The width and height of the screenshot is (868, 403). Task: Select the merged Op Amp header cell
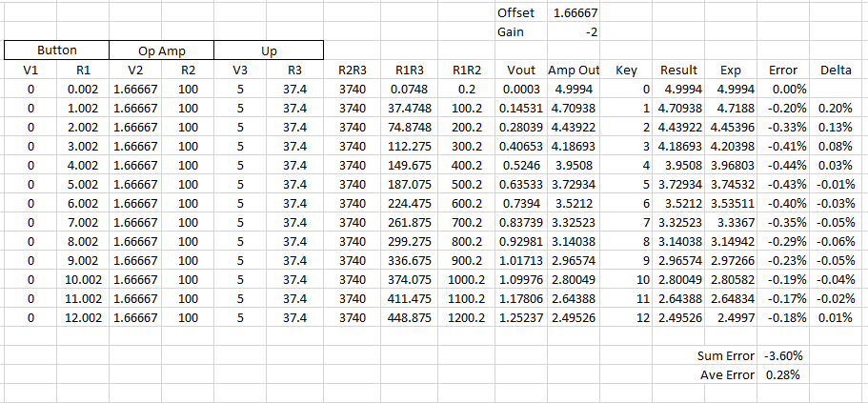point(162,50)
